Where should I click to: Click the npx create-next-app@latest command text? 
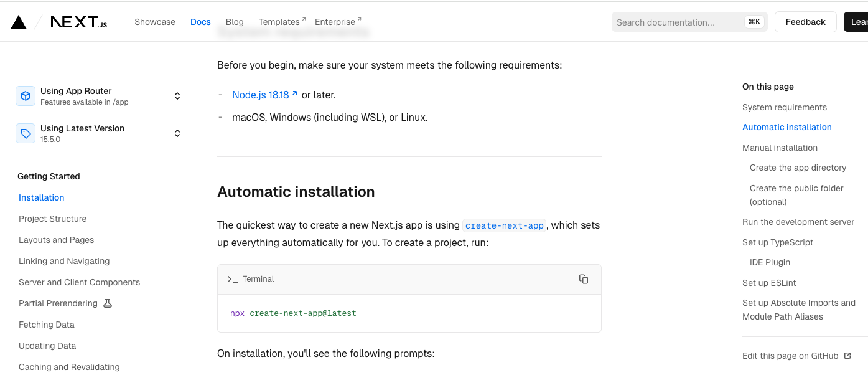tap(293, 313)
